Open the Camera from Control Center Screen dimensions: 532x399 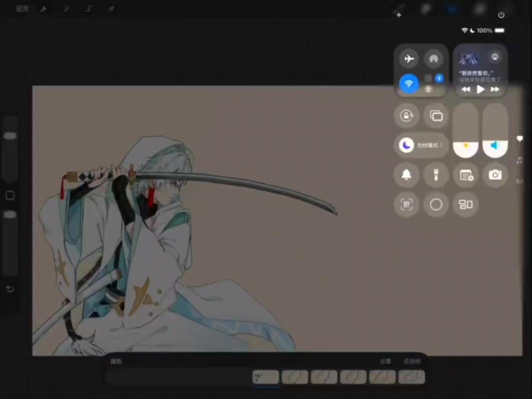495,175
